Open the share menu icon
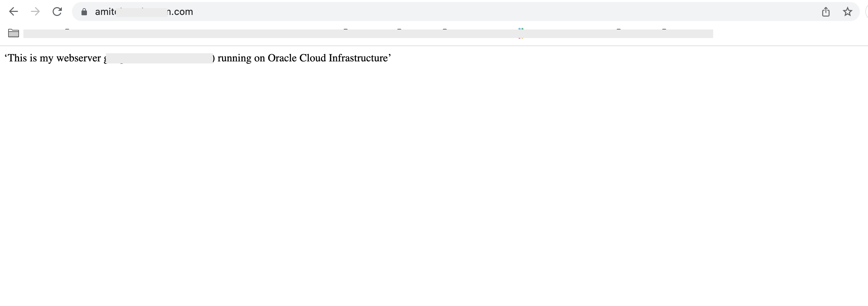The width and height of the screenshot is (868, 306). tap(826, 12)
